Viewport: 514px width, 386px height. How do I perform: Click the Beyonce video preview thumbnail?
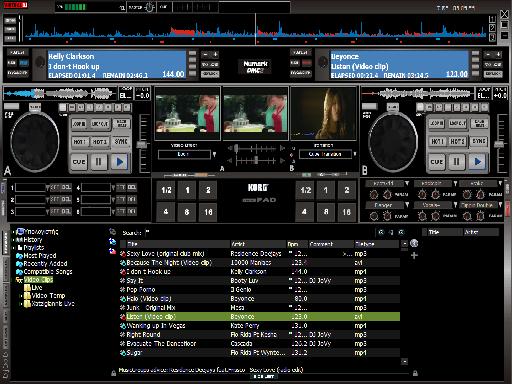[324, 114]
